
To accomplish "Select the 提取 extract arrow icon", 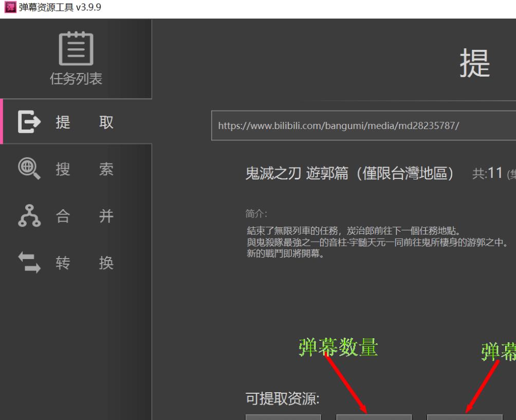I will tap(29, 122).
